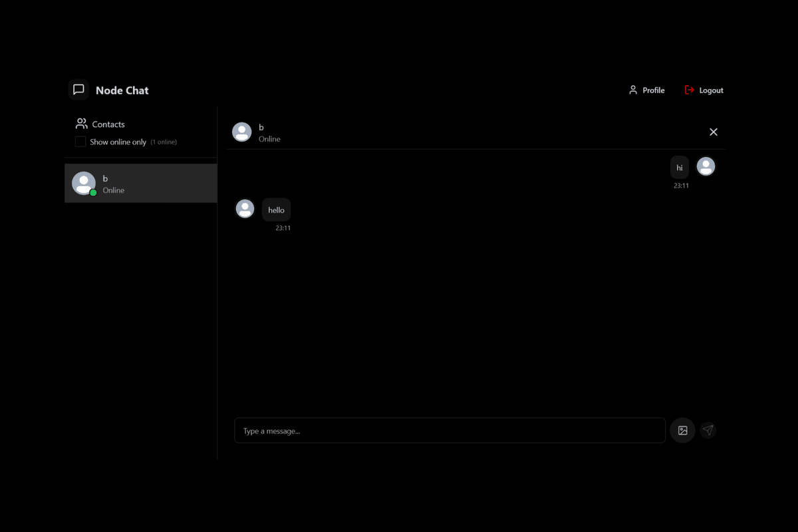Image resolution: width=798 pixels, height=532 pixels.
Task: Open the Contacts section header
Action: click(x=109, y=124)
